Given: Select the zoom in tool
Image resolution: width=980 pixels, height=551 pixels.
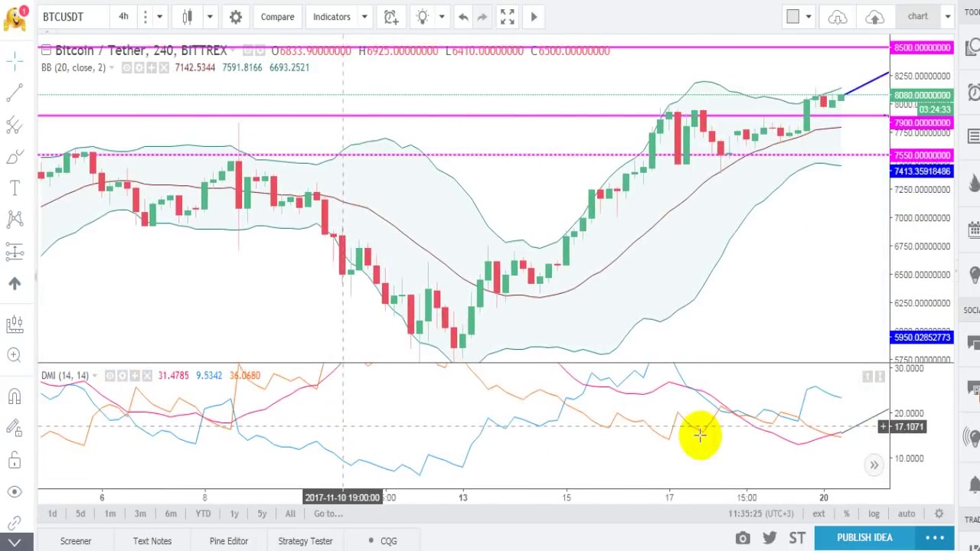Looking at the screenshot, I should coord(15,354).
